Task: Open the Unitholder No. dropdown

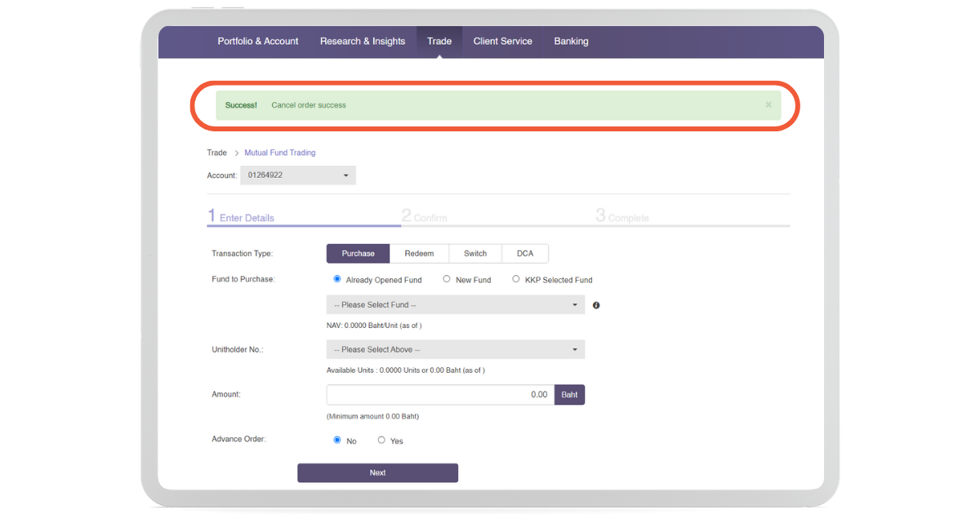Action: pyautogui.click(x=455, y=350)
